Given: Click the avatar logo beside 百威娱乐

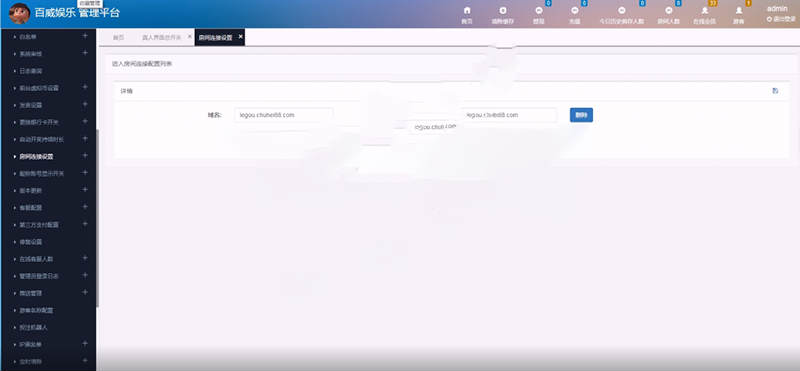Looking at the screenshot, I should tap(19, 13).
